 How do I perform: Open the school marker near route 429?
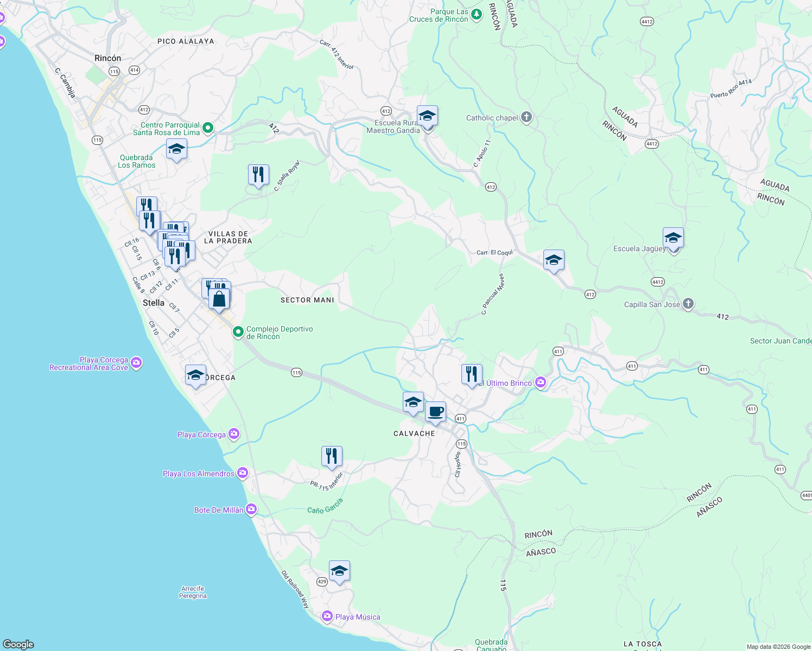[340, 570]
